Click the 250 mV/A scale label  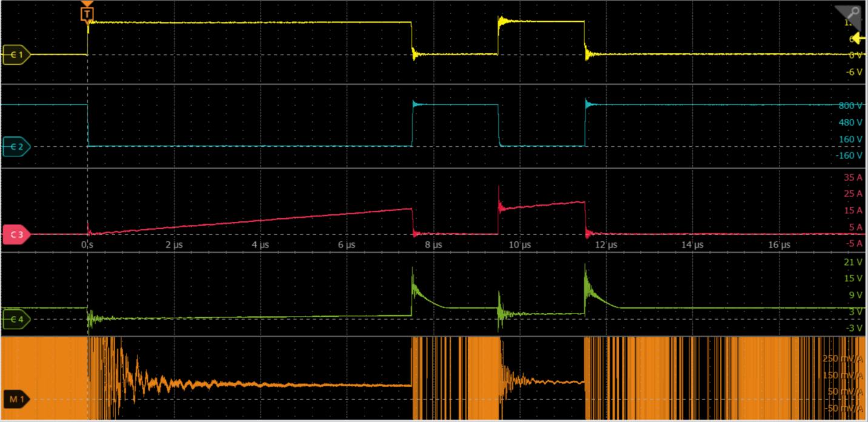(842, 358)
